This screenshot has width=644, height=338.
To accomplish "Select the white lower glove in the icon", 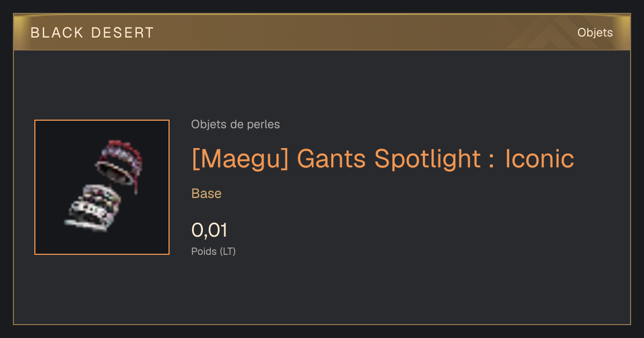I will pyautogui.click(x=91, y=208).
